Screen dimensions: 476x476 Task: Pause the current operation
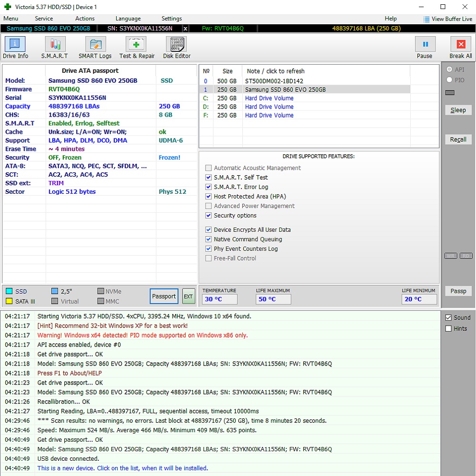click(425, 47)
